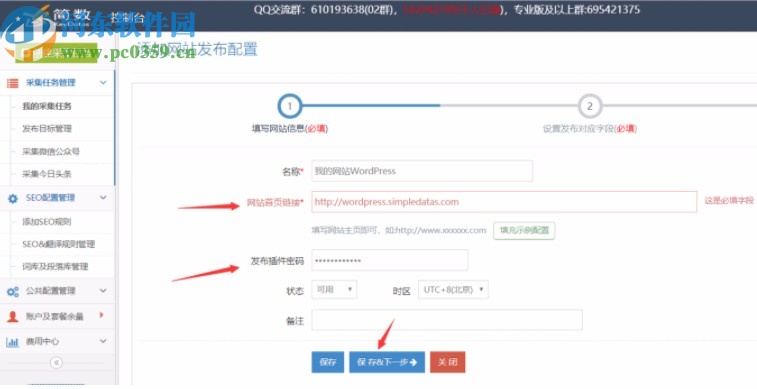The width and height of the screenshot is (757, 389).
Task: Click the 保存&下一步 button
Action: [387, 362]
